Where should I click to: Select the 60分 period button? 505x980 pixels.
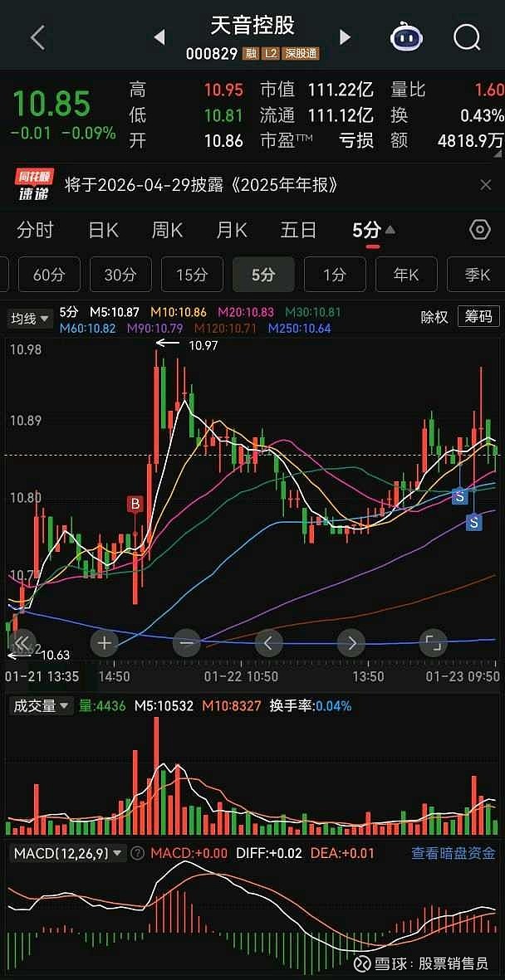pyautogui.click(x=50, y=275)
